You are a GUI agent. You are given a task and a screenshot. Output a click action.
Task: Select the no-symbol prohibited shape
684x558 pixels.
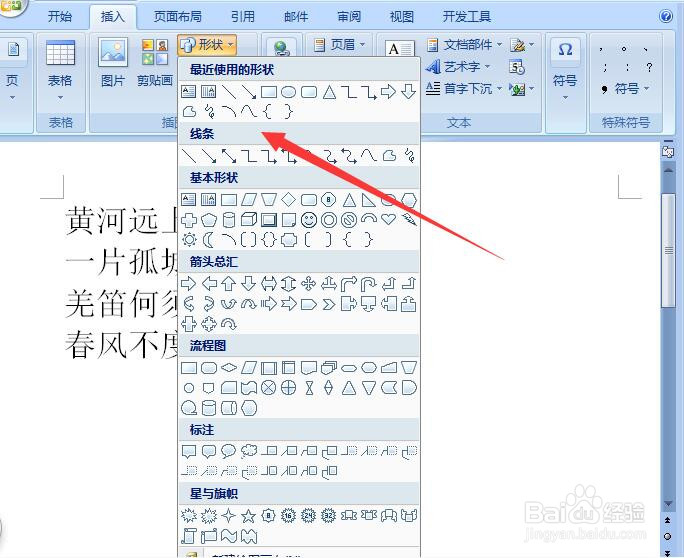(x=349, y=220)
